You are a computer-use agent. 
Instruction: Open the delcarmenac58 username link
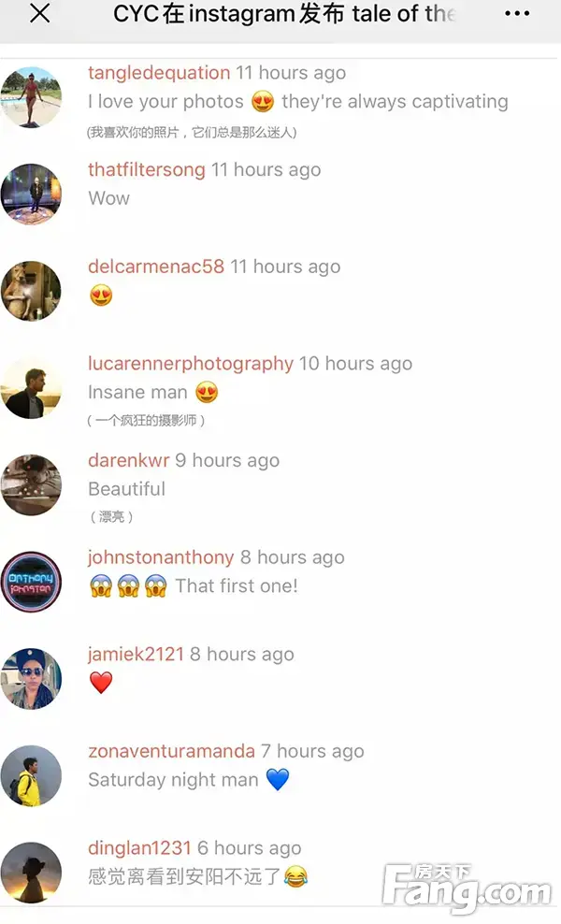coord(156,267)
